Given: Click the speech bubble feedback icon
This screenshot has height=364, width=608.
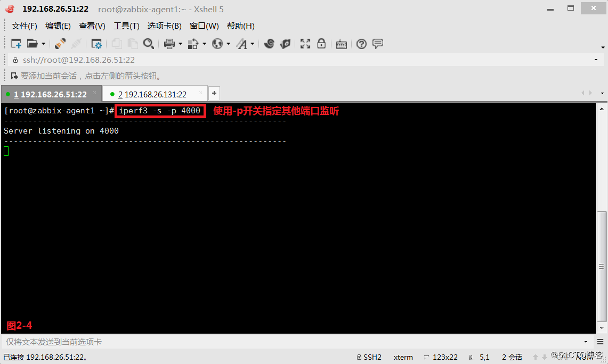Looking at the screenshot, I should click(378, 43).
